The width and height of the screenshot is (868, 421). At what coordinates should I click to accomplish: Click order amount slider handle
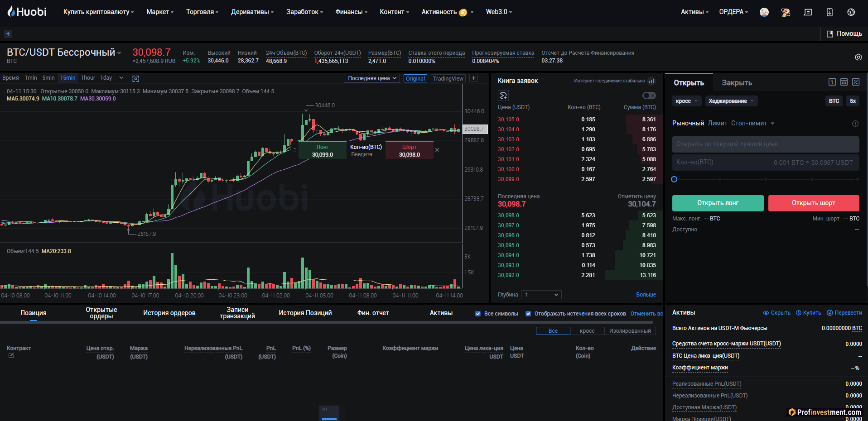tap(674, 179)
